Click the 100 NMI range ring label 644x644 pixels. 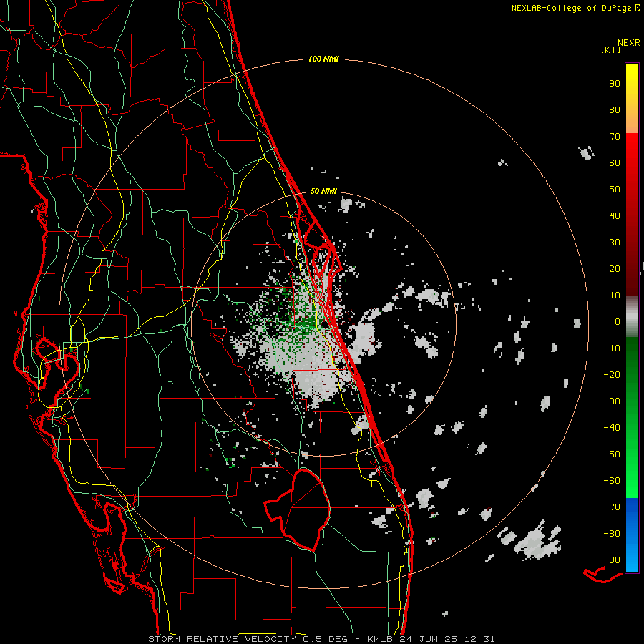pos(323,59)
